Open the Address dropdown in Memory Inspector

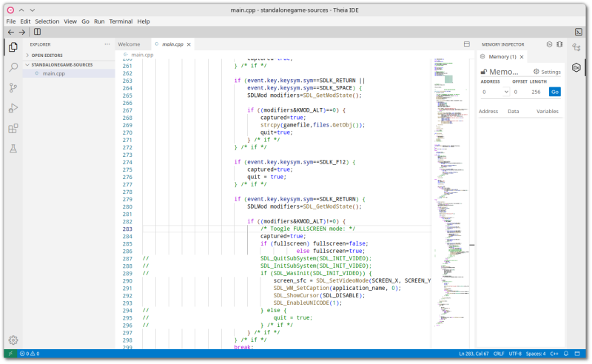click(505, 92)
